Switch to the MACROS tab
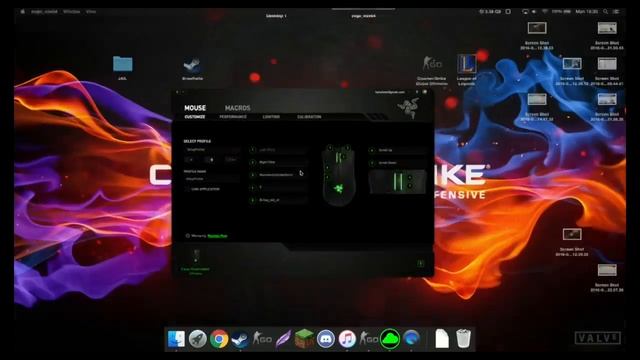 (238, 108)
